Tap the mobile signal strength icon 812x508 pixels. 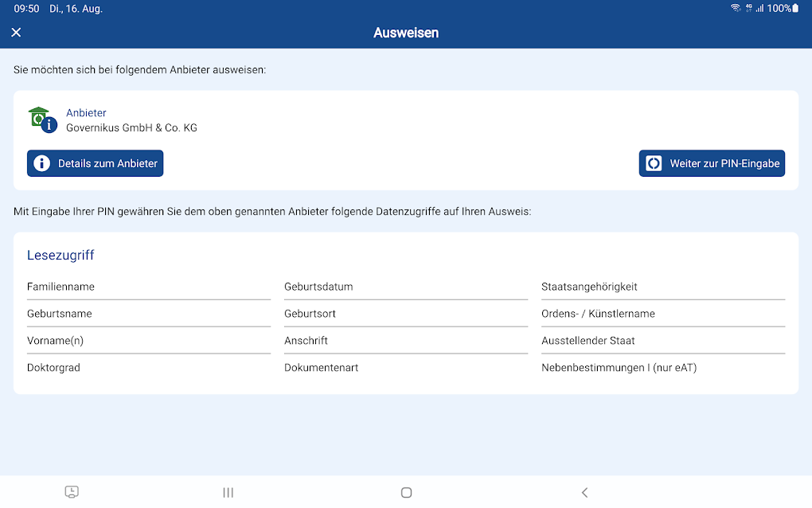point(762,8)
